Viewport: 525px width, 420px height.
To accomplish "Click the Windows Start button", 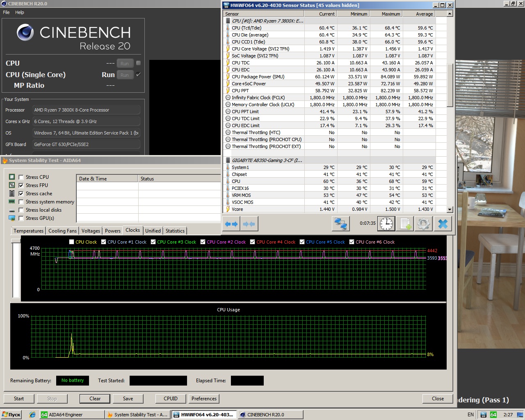I will click(11, 415).
